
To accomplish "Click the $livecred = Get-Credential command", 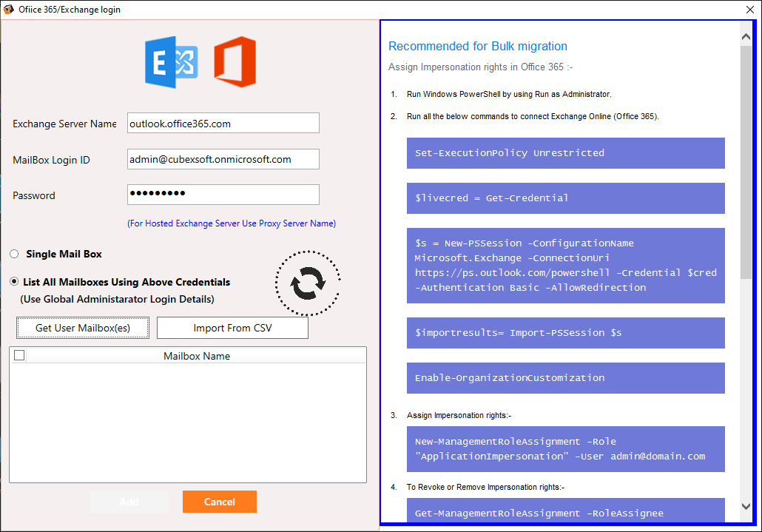I will (566, 198).
